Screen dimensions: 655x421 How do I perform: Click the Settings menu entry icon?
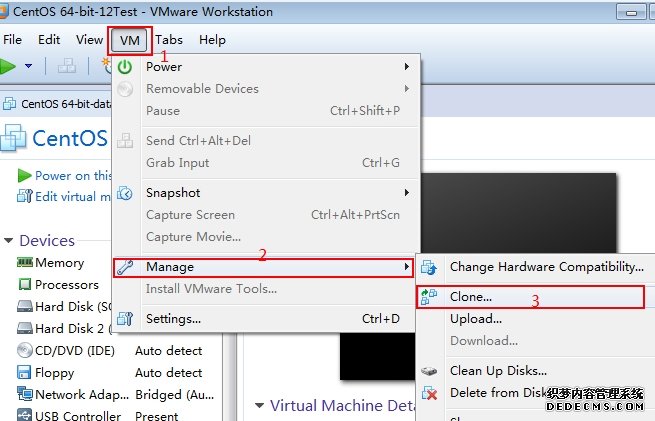pos(125,319)
